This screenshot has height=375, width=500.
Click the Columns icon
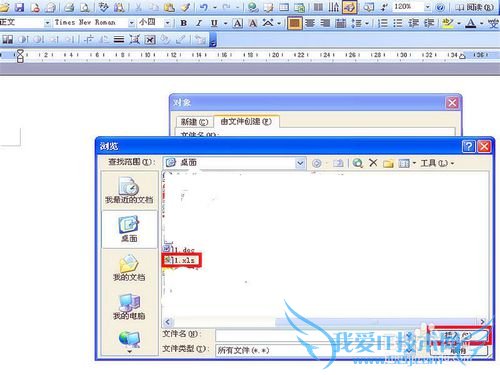coord(318,7)
